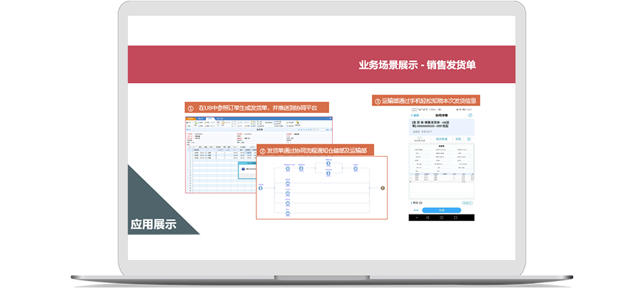Screen dimensions: 644x289
Task: Click the blue info icon in U8 dialog
Action: [x=243, y=168]
